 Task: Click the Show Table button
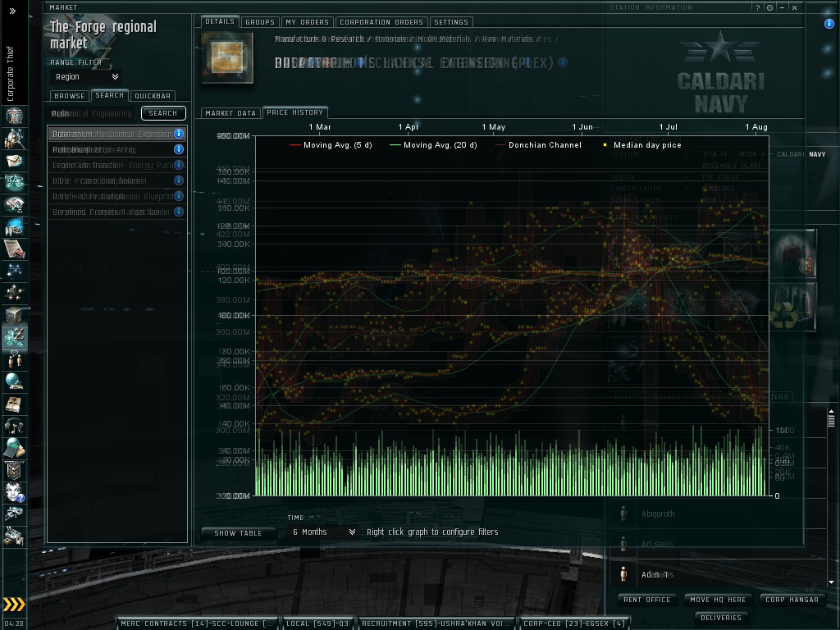[x=238, y=533]
